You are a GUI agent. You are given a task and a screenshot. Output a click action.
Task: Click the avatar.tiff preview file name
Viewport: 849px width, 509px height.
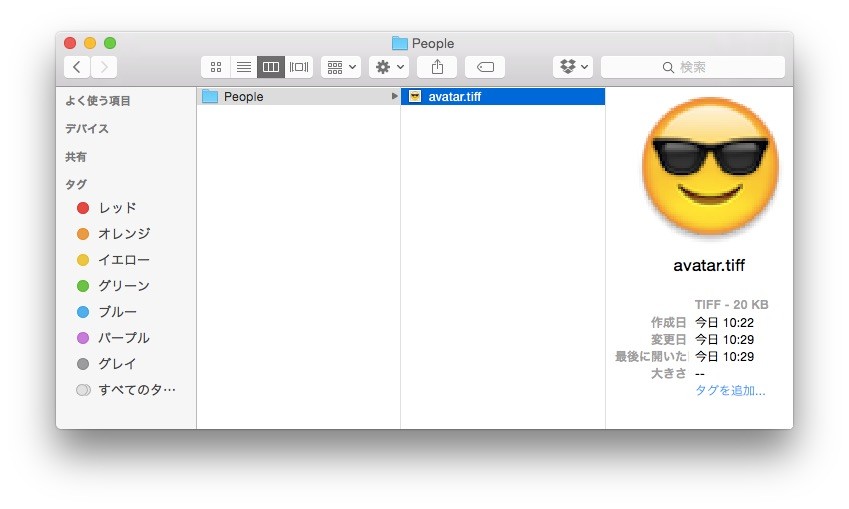click(709, 265)
